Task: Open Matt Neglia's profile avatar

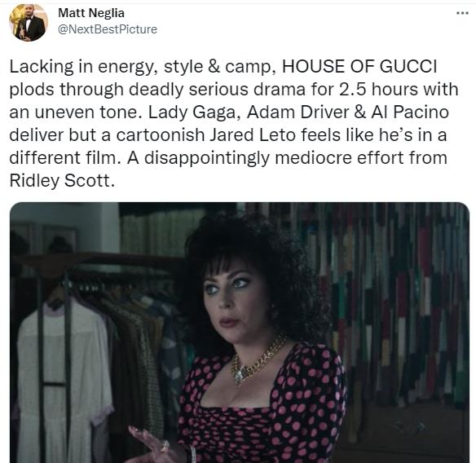Action: (29, 23)
